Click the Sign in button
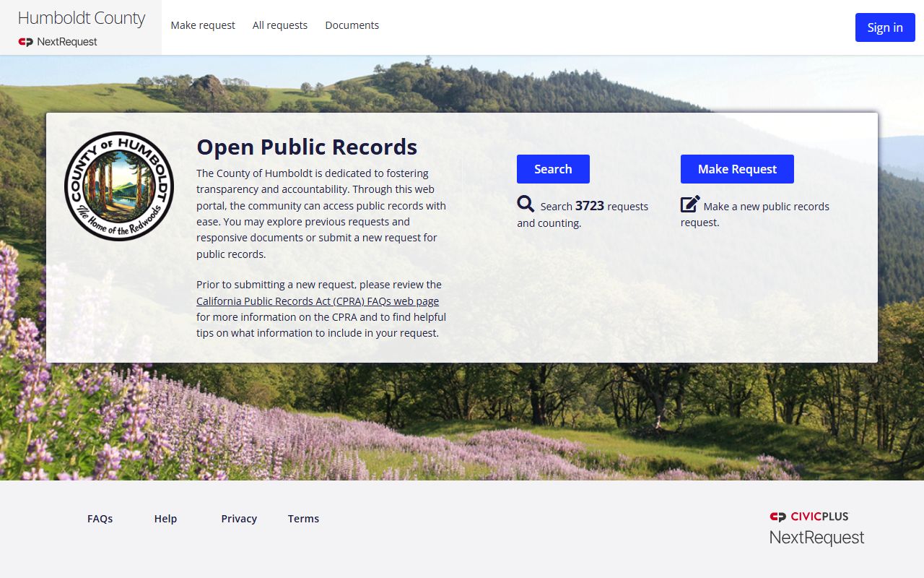The width and height of the screenshot is (924, 578). 885,27
